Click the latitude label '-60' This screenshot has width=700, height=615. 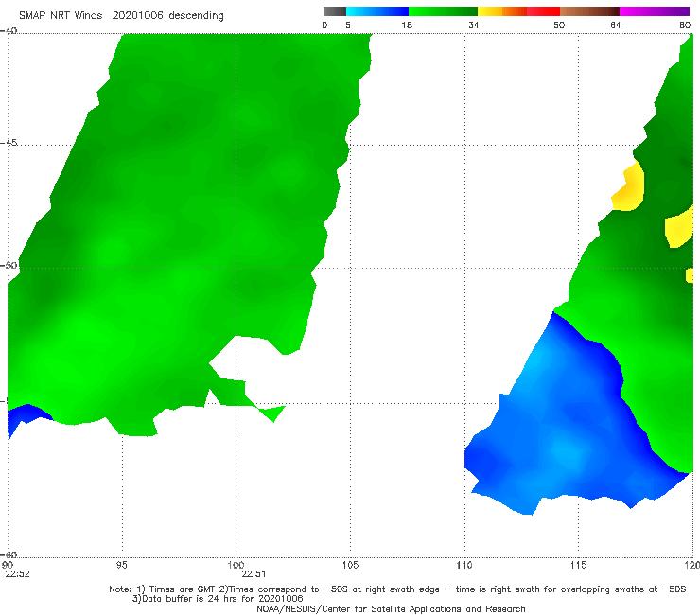pos(9,554)
